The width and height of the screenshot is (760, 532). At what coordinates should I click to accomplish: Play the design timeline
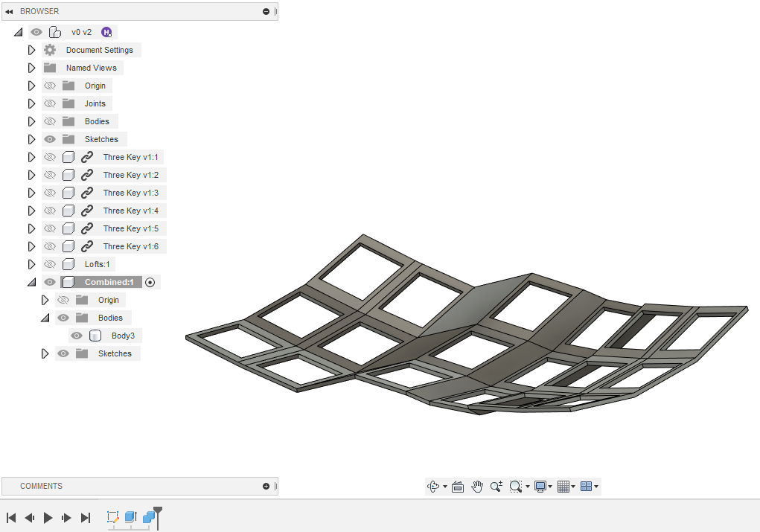[x=48, y=518]
